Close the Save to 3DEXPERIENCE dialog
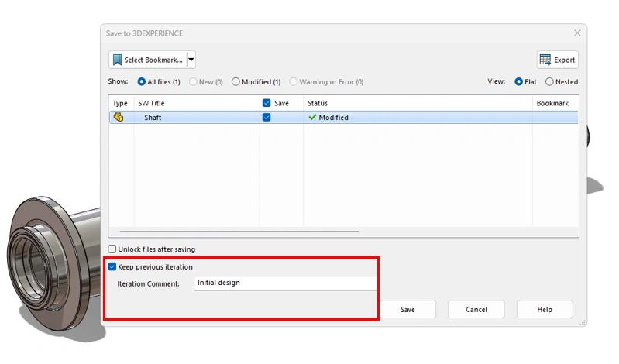The image size is (619, 364). click(577, 33)
